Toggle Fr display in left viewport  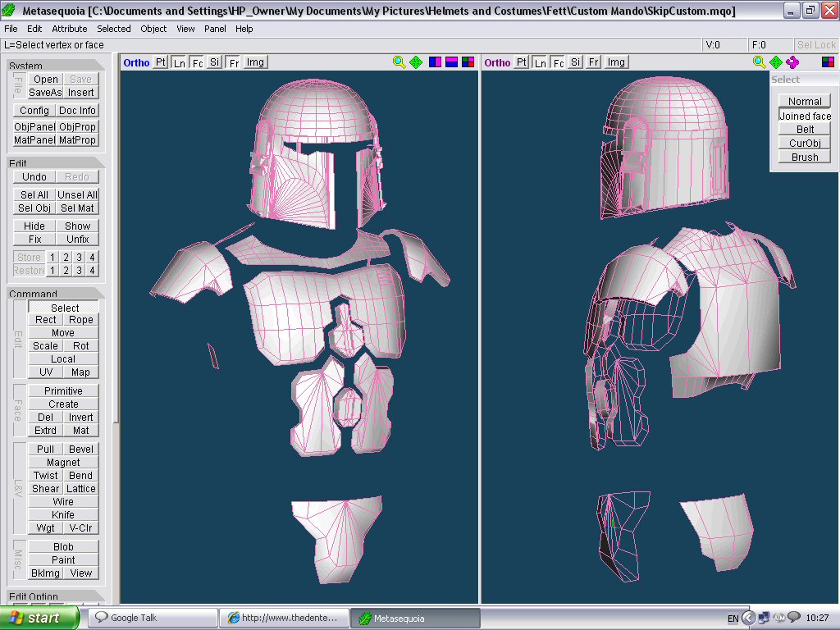(234, 62)
